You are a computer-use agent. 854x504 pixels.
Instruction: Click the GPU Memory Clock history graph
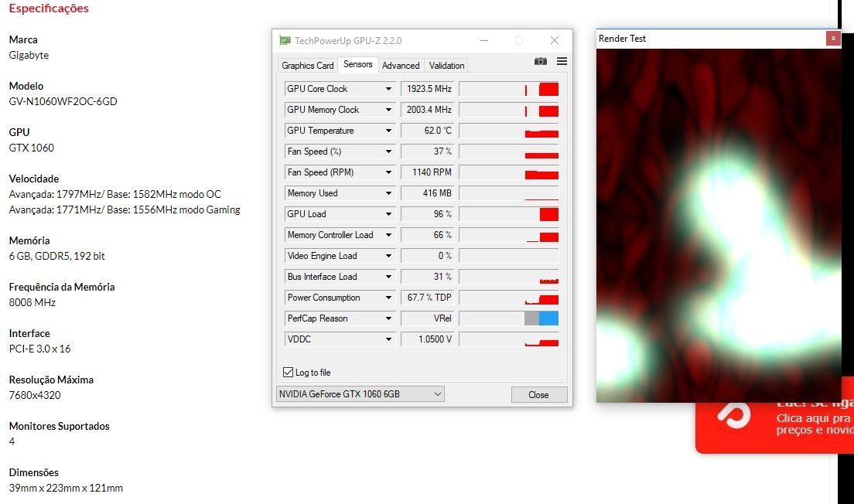click(x=509, y=110)
